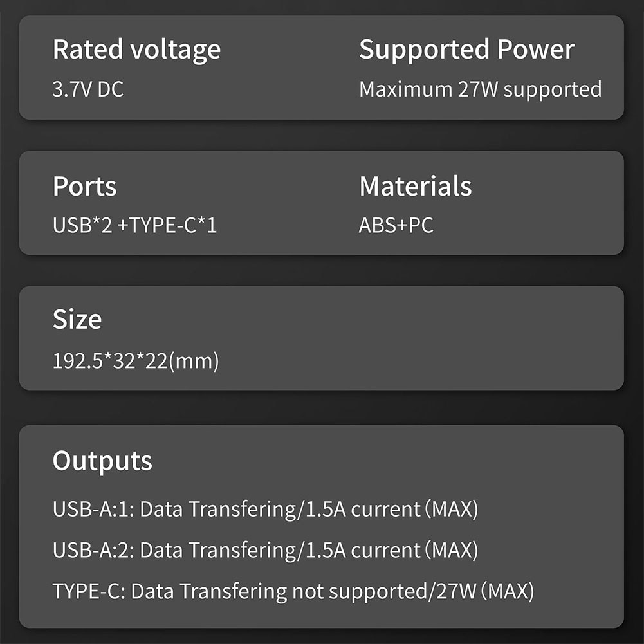Select Maximum 27W supported text
Viewport: 644px width, 644px height.
[480, 90]
